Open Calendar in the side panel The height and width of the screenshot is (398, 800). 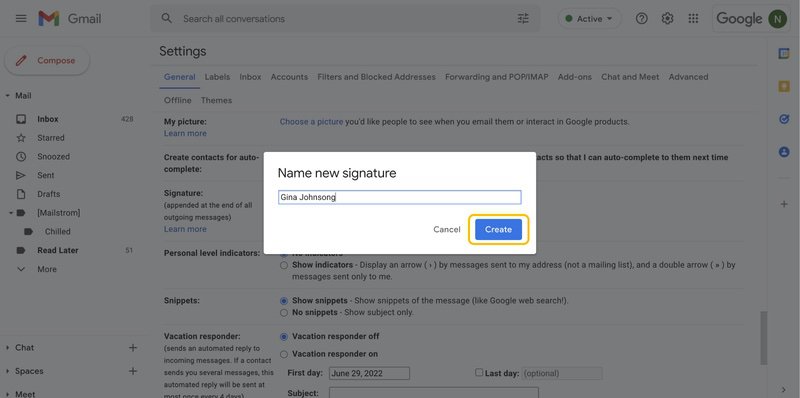[x=784, y=54]
